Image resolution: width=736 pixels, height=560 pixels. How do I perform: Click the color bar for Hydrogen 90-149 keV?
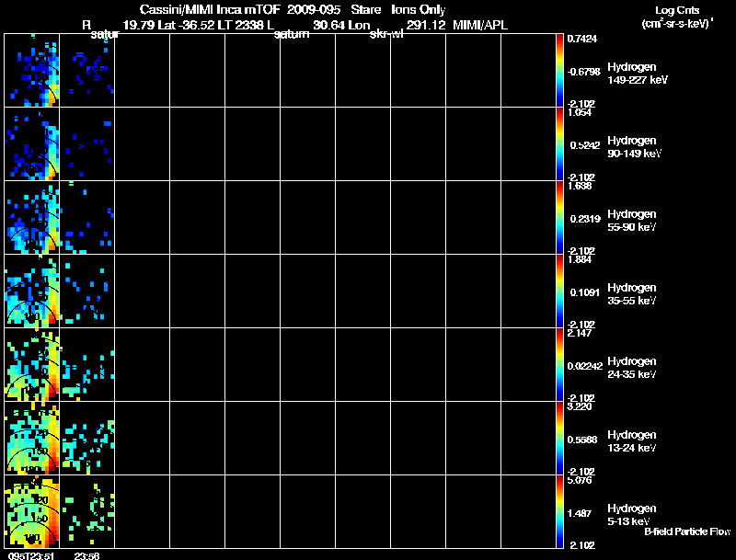[x=559, y=144]
